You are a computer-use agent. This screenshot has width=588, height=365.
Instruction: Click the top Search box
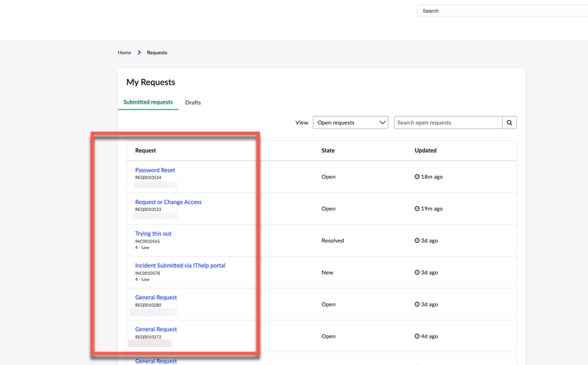502,11
